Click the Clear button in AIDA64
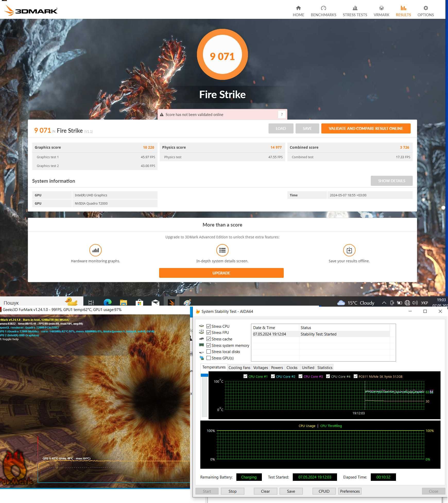 (x=265, y=491)
